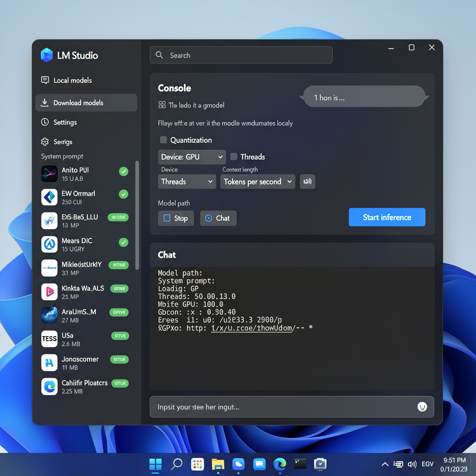Viewport: 476px width, 476px height.
Task: Open Microsoft Edge from the taskbar
Action: click(279, 464)
